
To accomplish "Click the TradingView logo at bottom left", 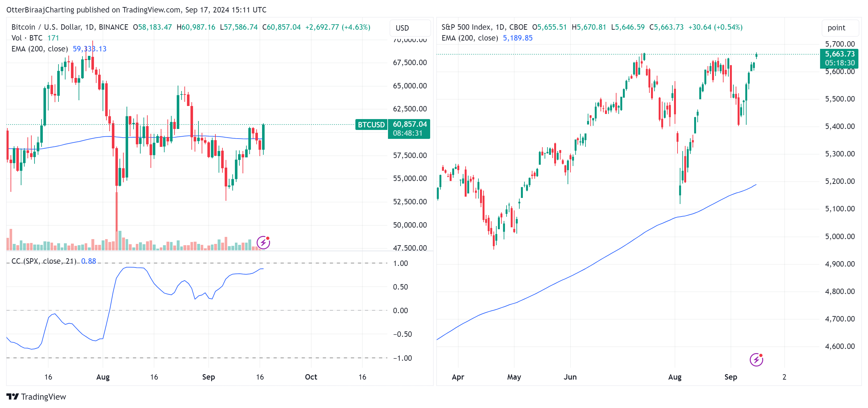I will click(36, 397).
